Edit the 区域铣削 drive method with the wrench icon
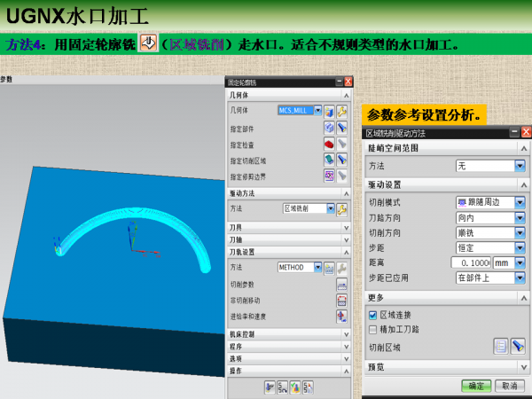The image size is (532, 399). pyautogui.click(x=341, y=210)
